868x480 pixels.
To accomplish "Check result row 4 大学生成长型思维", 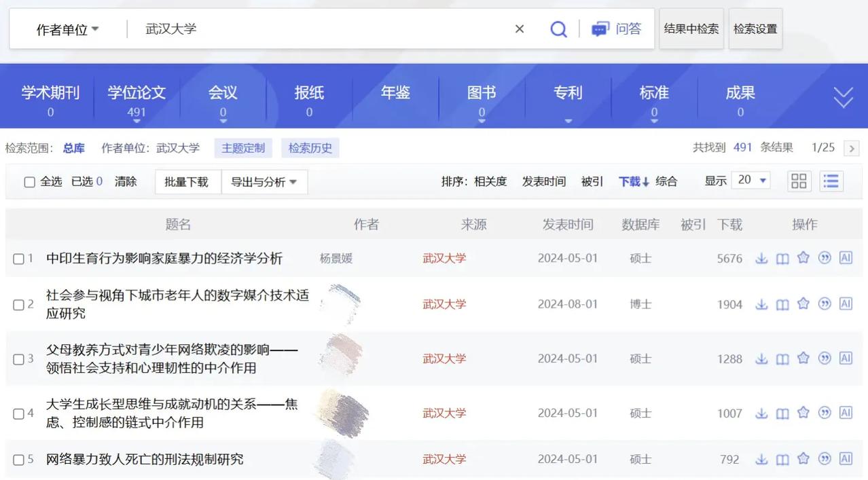I will (x=18, y=413).
